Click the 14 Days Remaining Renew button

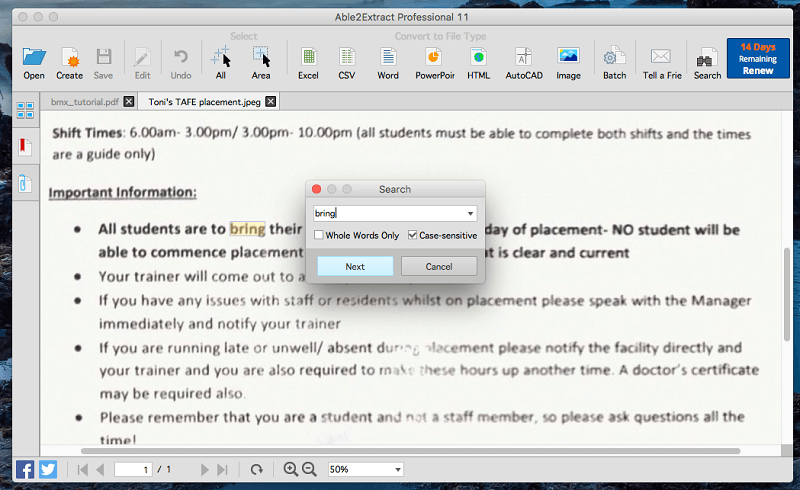click(758, 58)
